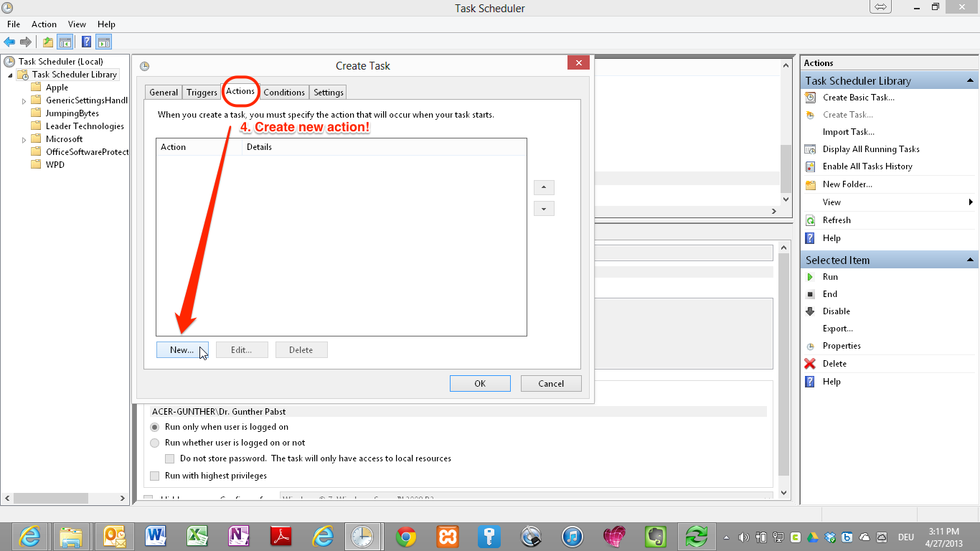Expand the Microsoft folder tree node
Viewport: 980px width, 551px height.
click(x=24, y=139)
